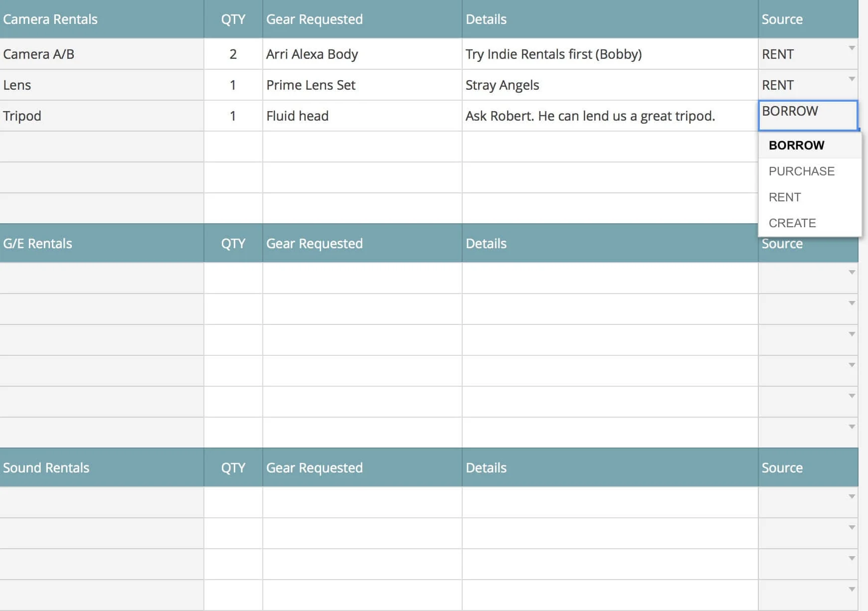Open Source dropdown arrow for Camera A/B row
The image size is (868, 611).
coord(852,48)
